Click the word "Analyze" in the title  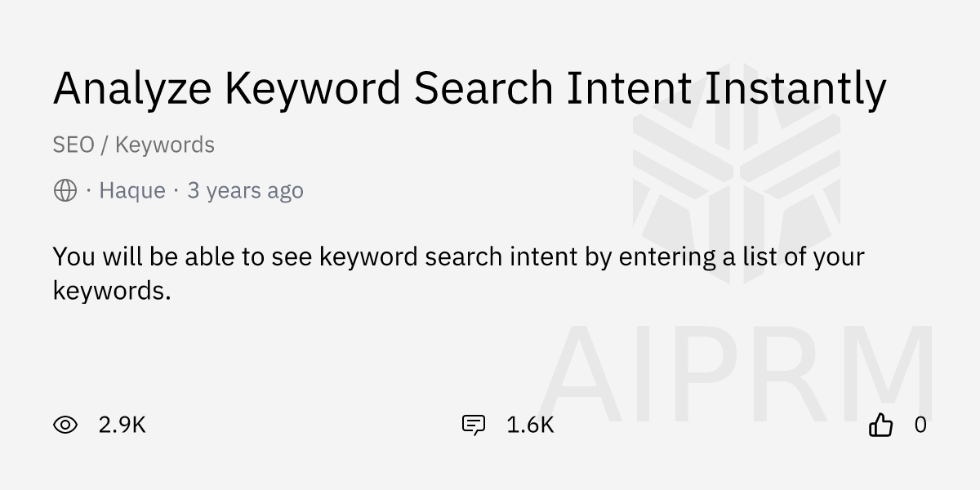(131, 88)
